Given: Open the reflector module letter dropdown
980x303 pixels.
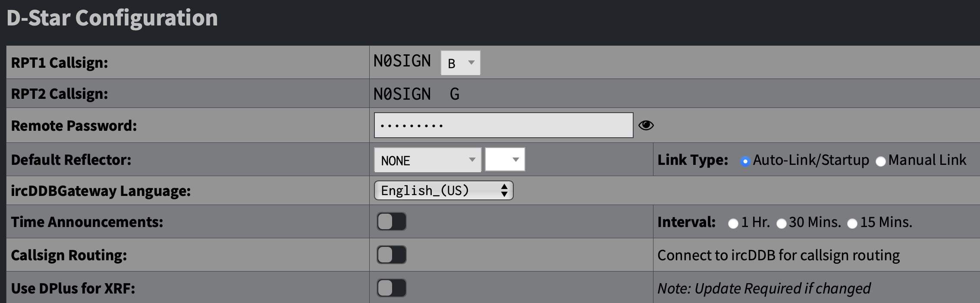Looking at the screenshot, I should click(x=505, y=159).
